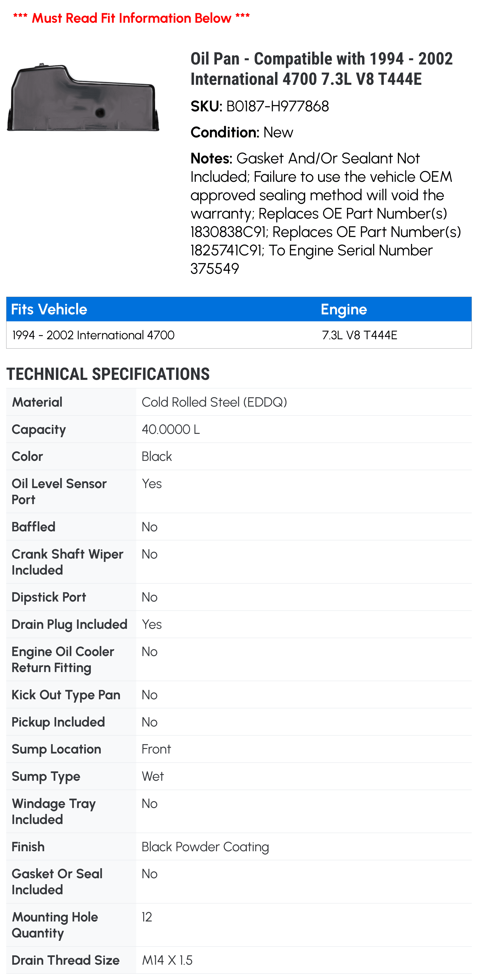Click the Condition New text
The width and height of the screenshot is (478, 980).
click(x=242, y=132)
